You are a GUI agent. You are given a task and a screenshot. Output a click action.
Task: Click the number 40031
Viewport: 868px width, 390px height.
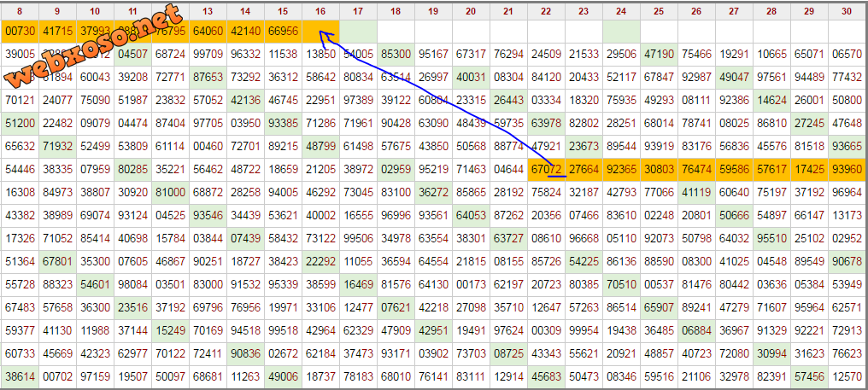(x=471, y=78)
